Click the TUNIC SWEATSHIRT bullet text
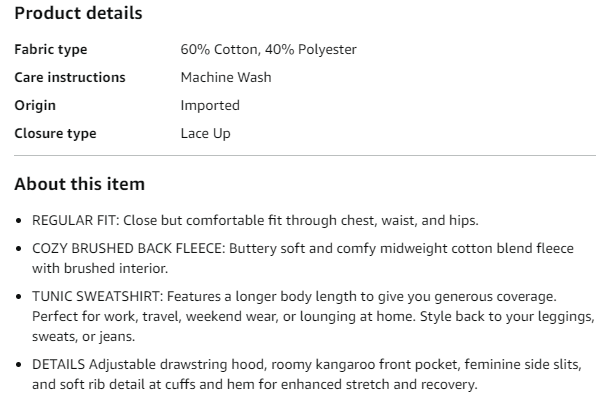 313,316
